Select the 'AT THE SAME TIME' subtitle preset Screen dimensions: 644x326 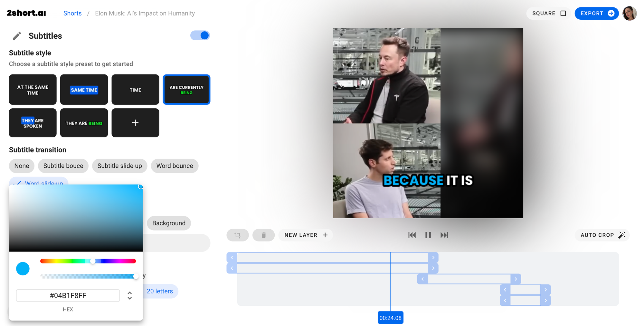pos(33,90)
